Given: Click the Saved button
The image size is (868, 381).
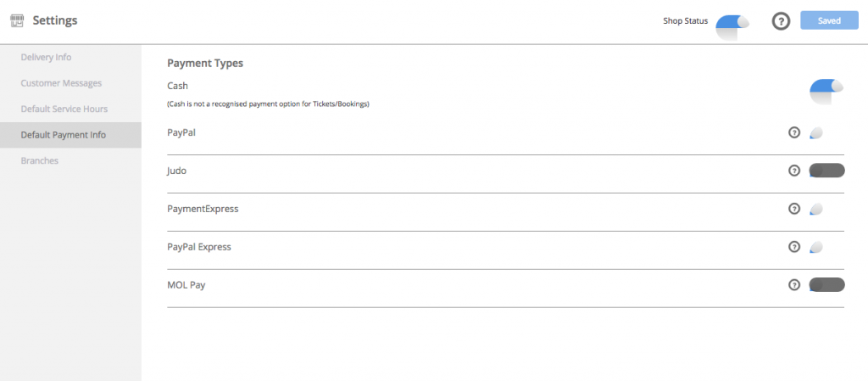Looking at the screenshot, I should pyautogui.click(x=830, y=21).
